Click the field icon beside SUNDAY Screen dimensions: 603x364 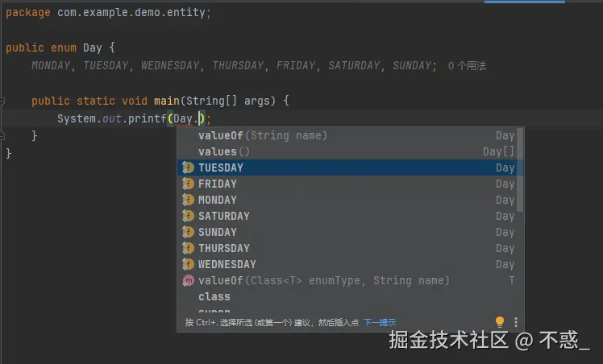coord(188,232)
